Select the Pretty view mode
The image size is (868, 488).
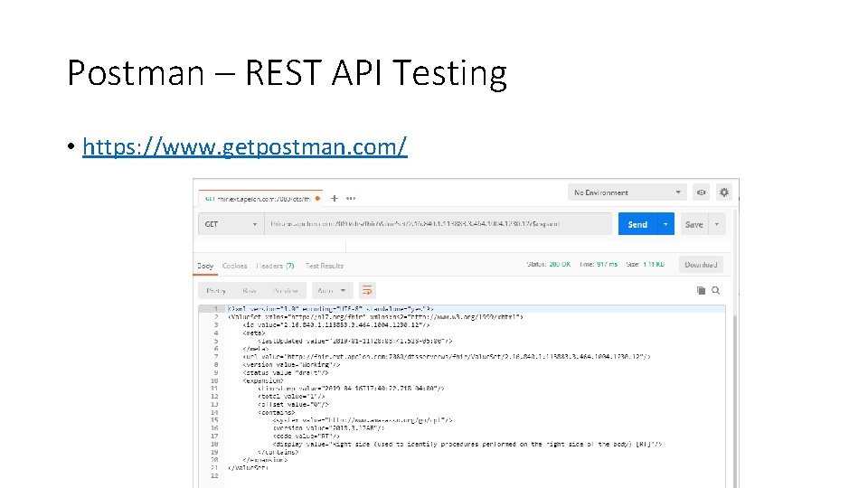point(216,290)
